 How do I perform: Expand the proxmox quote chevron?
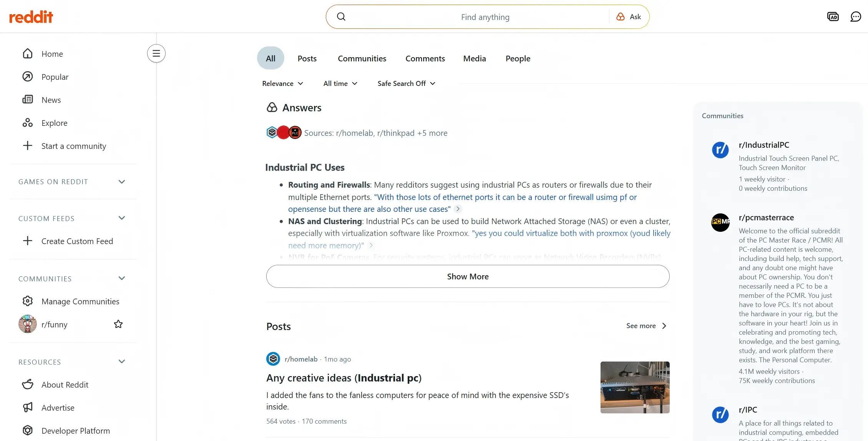tap(371, 245)
